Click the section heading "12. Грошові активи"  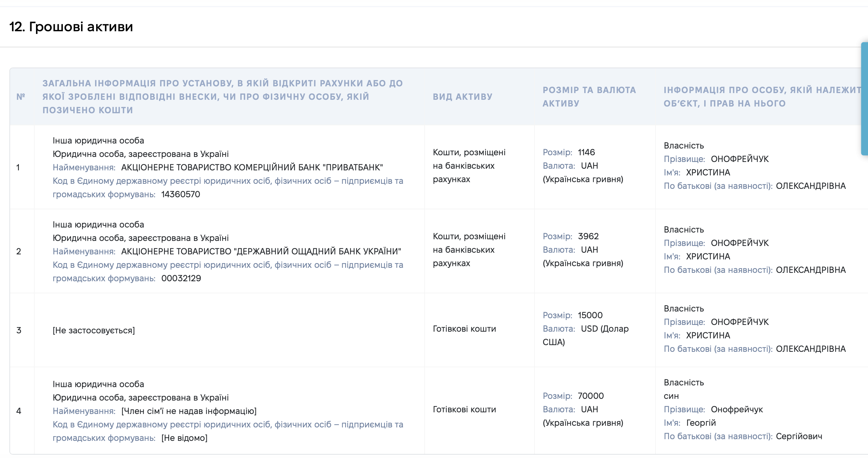[x=71, y=27]
